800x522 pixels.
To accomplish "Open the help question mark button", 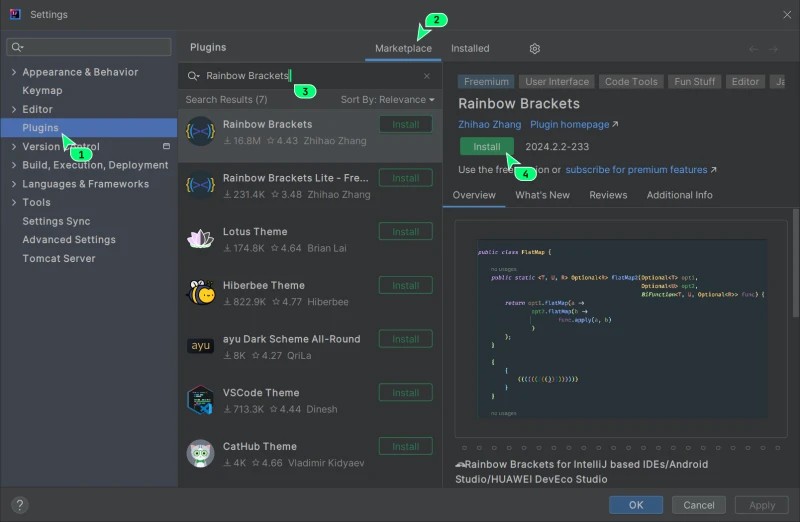I will click(19, 505).
